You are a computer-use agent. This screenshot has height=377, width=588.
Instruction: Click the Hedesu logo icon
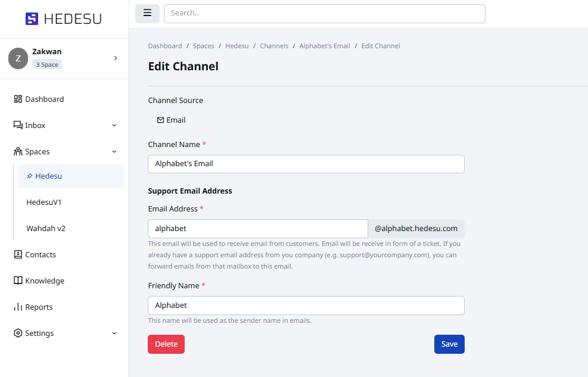pos(32,19)
